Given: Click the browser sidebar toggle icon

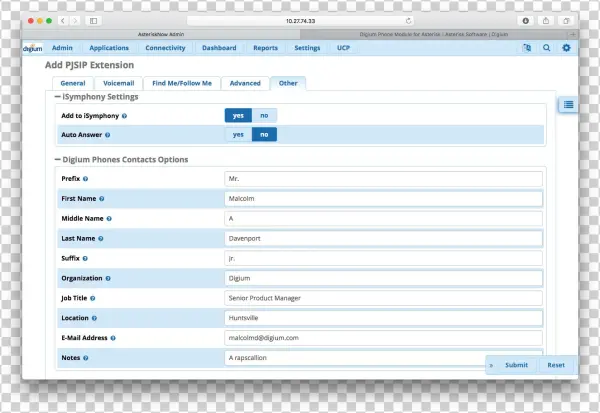Looking at the screenshot, I should [x=94, y=20].
